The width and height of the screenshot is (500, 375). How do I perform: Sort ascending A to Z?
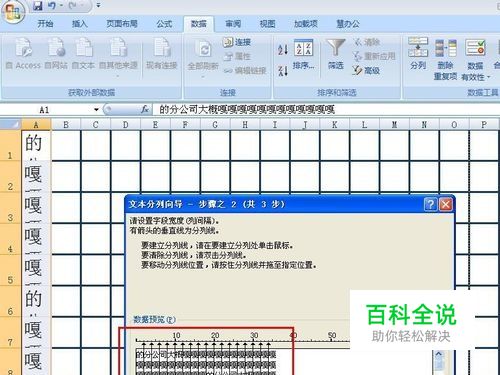pos(283,50)
